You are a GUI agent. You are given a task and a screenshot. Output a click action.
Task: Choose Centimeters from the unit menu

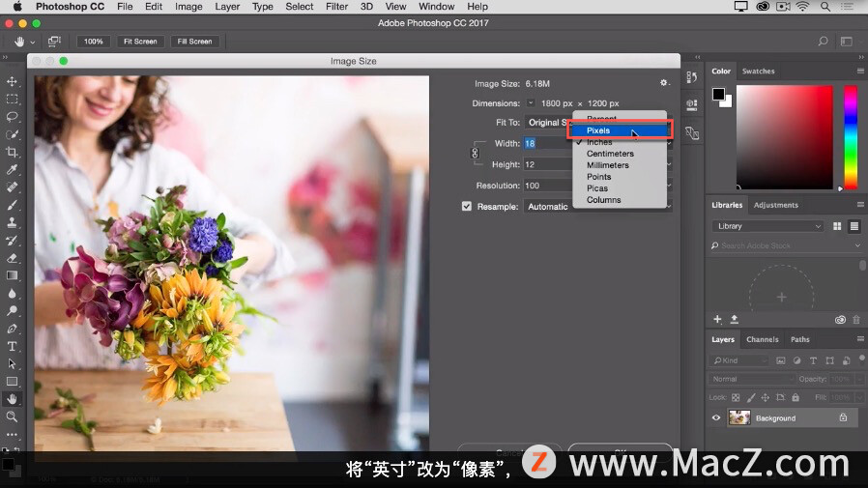coord(620,154)
